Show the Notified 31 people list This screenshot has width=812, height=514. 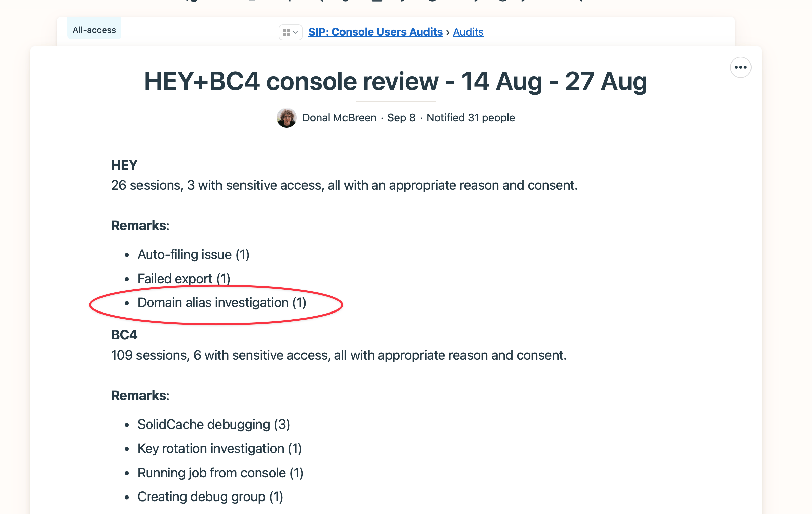[x=471, y=118]
